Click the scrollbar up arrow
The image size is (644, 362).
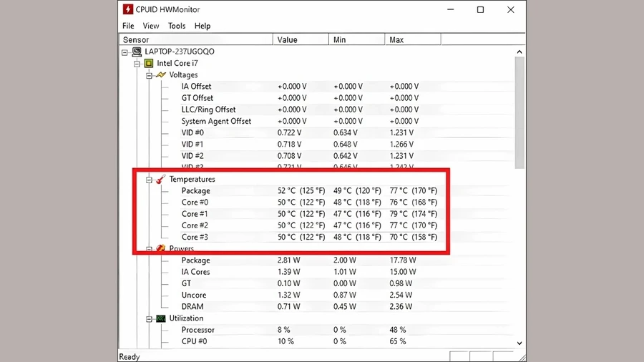click(519, 52)
